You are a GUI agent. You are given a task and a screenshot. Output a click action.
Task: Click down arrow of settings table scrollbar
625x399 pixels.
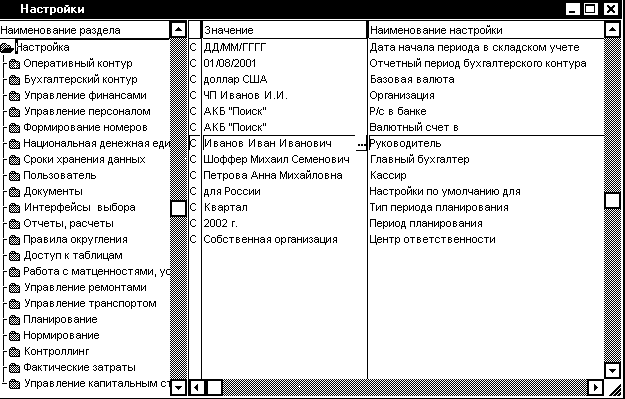pyautogui.click(x=612, y=370)
